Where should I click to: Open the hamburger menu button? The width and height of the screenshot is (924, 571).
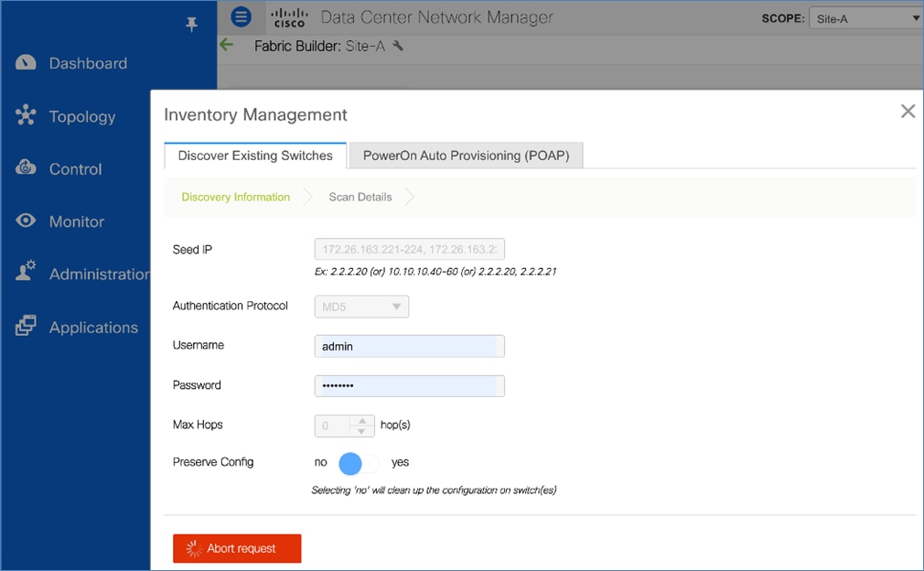tap(241, 16)
